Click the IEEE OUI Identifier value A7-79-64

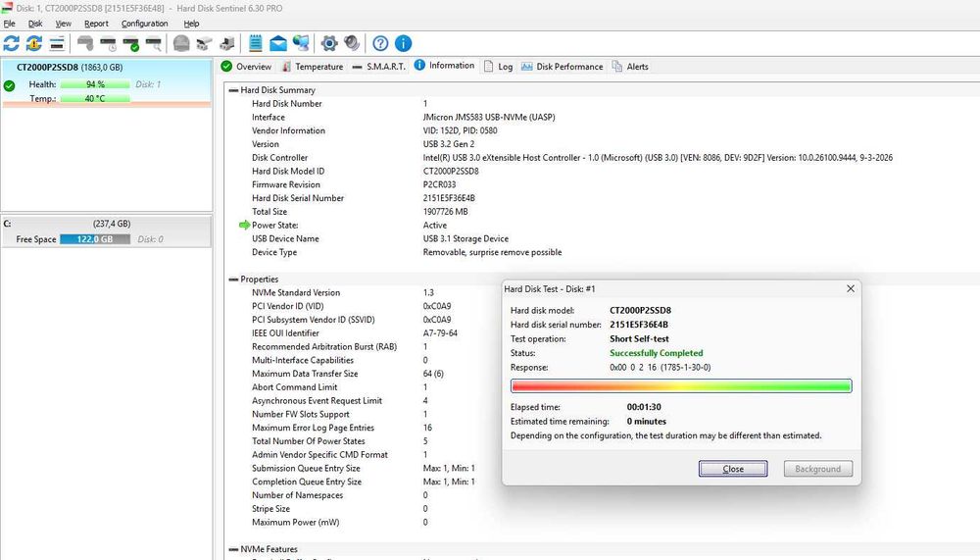coord(440,332)
